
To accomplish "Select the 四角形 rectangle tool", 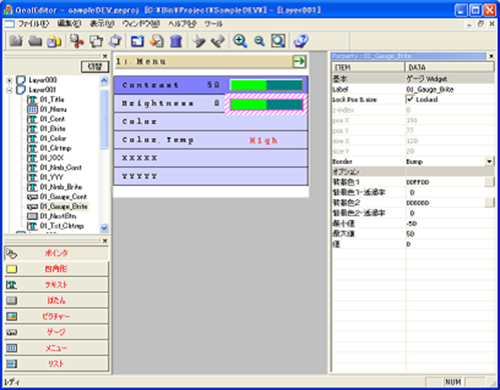I will pyautogui.click(x=56, y=269).
